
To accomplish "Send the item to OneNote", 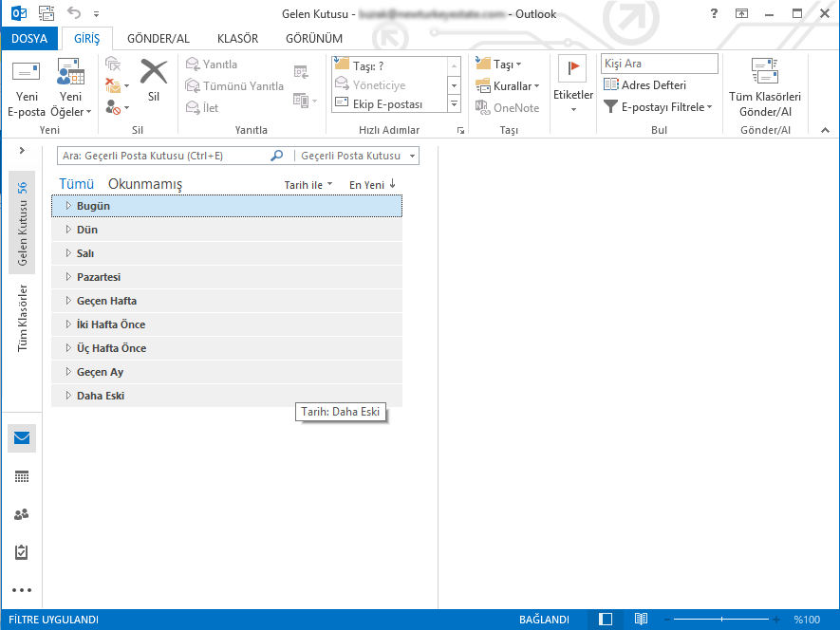I will [x=507, y=107].
